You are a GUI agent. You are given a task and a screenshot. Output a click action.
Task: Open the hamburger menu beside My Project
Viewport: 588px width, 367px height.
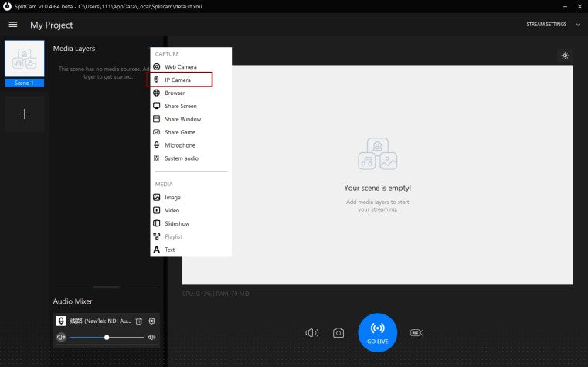click(x=13, y=25)
